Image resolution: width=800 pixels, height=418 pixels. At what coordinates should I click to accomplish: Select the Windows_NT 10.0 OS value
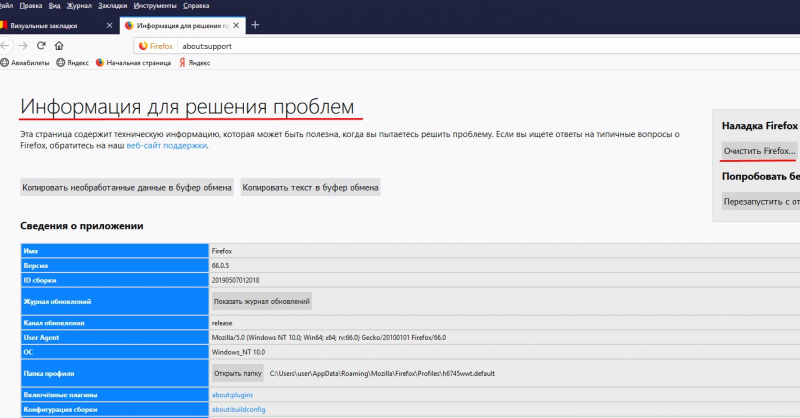click(238, 352)
